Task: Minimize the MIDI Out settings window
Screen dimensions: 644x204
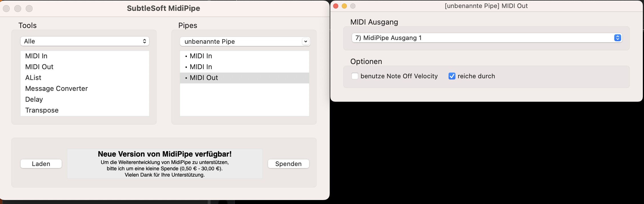Action: pos(345,6)
